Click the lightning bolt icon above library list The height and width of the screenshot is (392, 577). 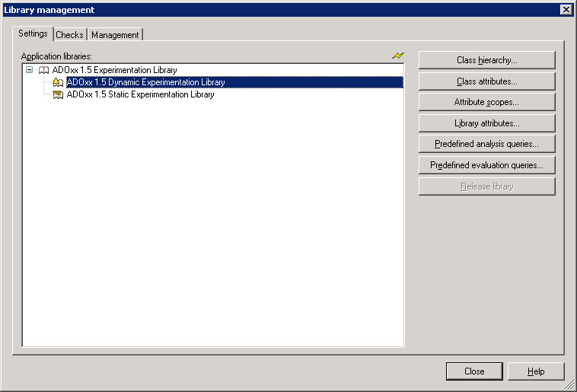tap(398, 56)
